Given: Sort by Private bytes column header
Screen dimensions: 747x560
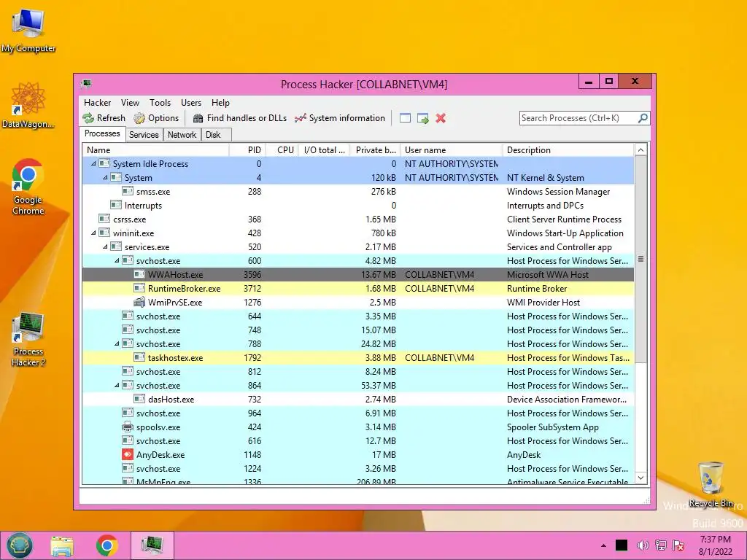Looking at the screenshot, I should (375, 150).
